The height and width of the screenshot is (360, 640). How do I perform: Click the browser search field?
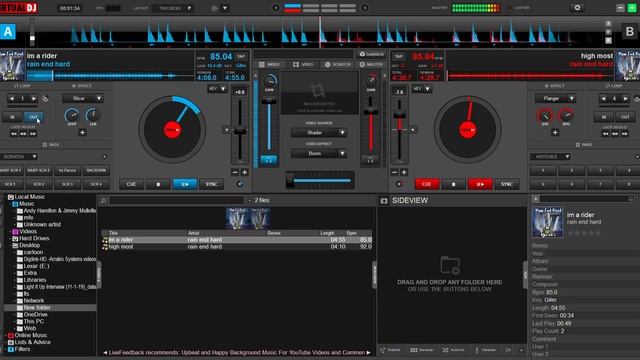176,200
